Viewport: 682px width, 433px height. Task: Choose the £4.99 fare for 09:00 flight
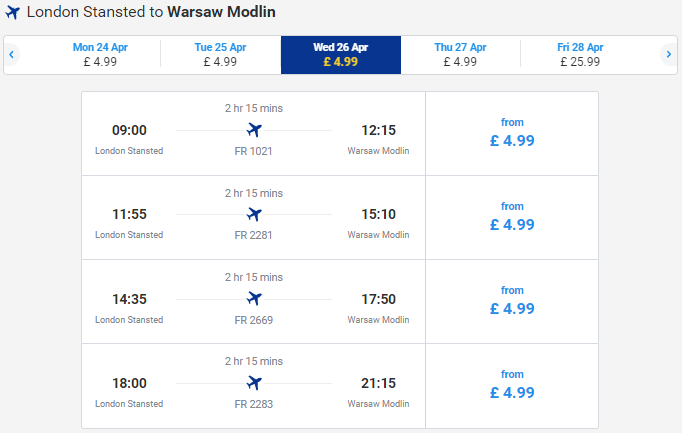[x=512, y=133]
